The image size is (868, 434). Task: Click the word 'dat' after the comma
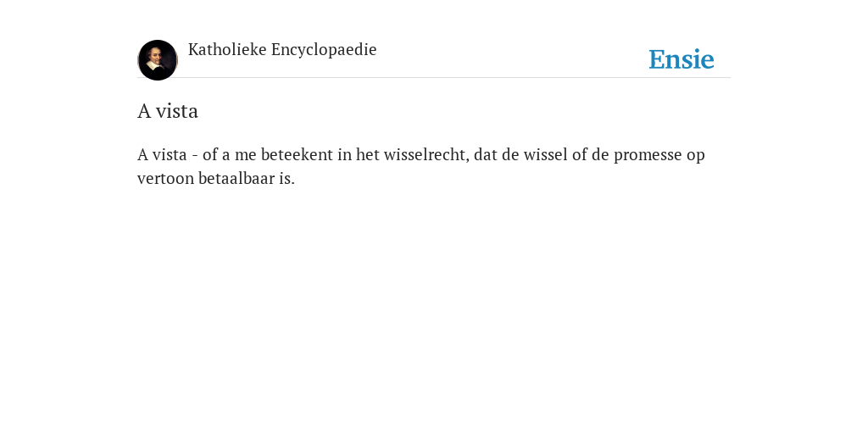486,154
